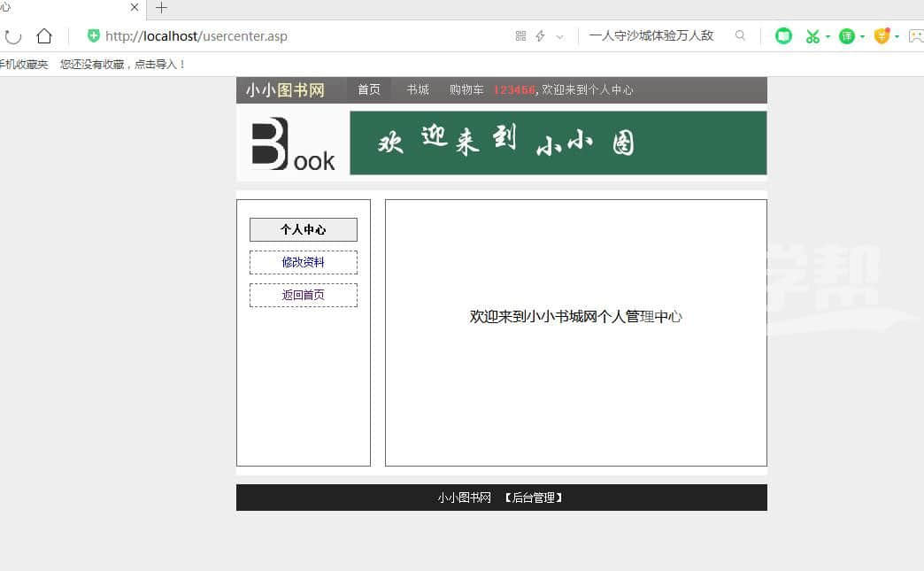The image size is (924, 571).
Task: Click the page reload icon
Action: click(13, 36)
